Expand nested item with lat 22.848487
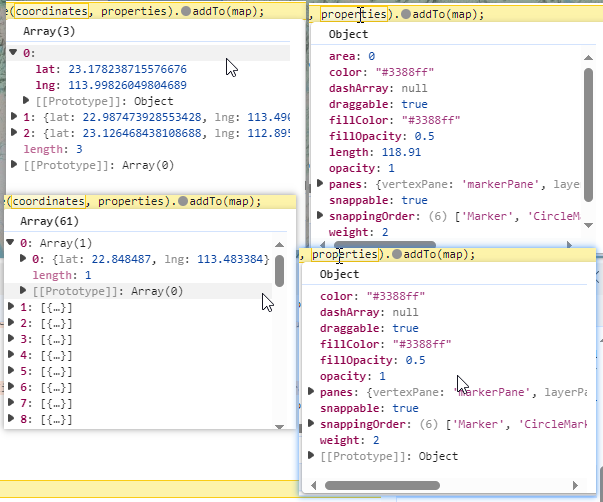Viewport: 603px width, 502px height. [x=25, y=259]
